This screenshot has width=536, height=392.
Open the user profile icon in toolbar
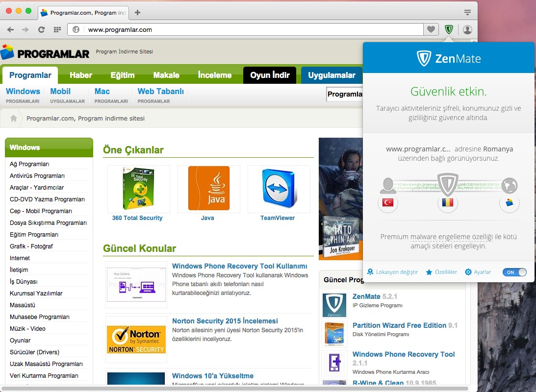point(467,30)
